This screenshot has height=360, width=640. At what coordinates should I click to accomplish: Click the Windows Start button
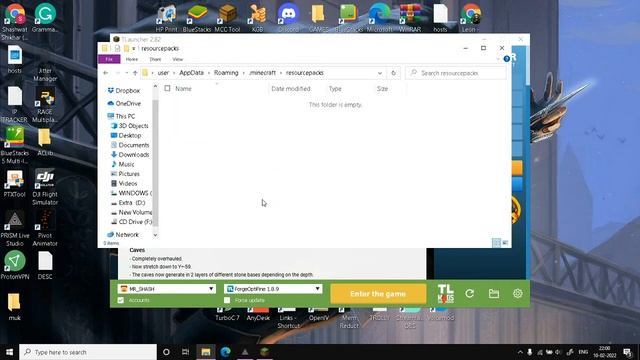[9, 352]
